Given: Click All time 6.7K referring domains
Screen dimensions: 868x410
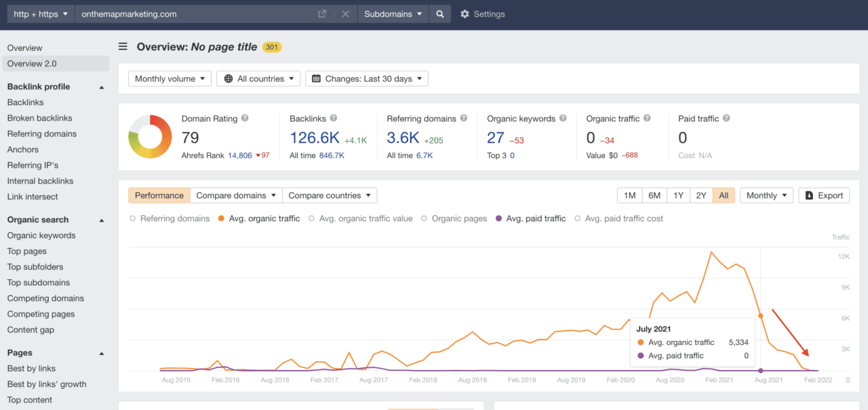Looking at the screenshot, I should (x=425, y=155).
